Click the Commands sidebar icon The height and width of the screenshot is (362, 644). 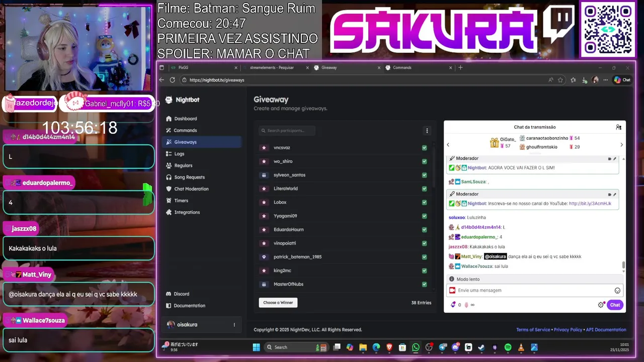coord(169,130)
